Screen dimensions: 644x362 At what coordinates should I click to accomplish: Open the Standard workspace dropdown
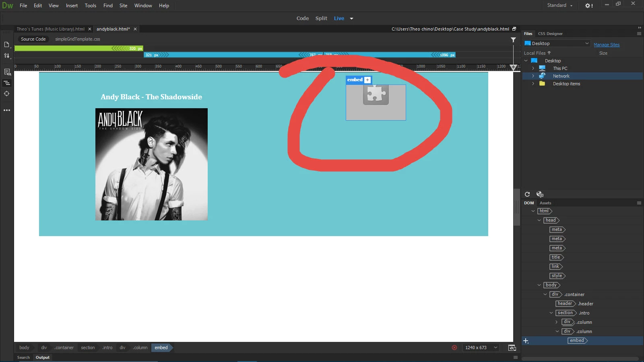(559, 5)
